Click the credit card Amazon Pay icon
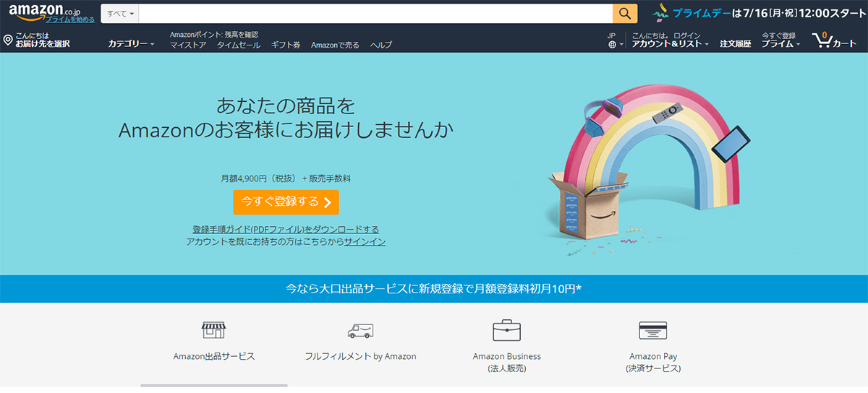The height and width of the screenshot is (393, 868). 652,331
